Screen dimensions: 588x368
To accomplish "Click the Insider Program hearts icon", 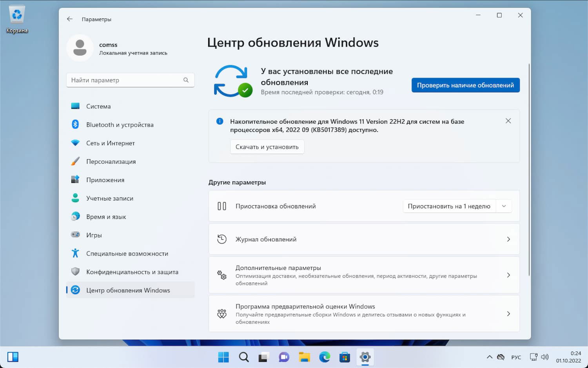I will [222, 314].
